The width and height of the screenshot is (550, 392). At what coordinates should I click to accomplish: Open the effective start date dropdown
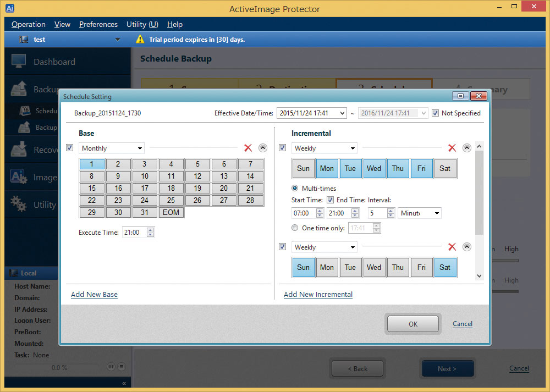[x=342, y=113]
